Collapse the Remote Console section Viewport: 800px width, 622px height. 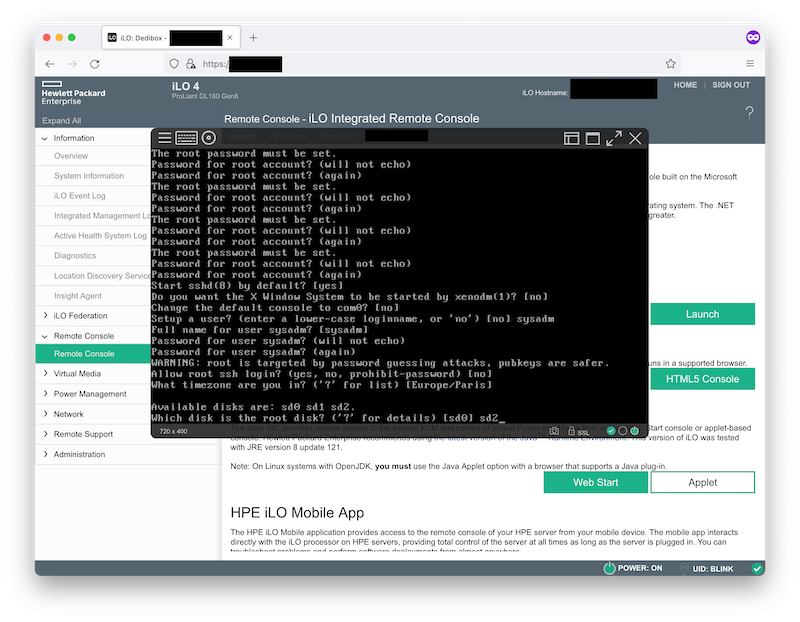click(x=45, y=336)
